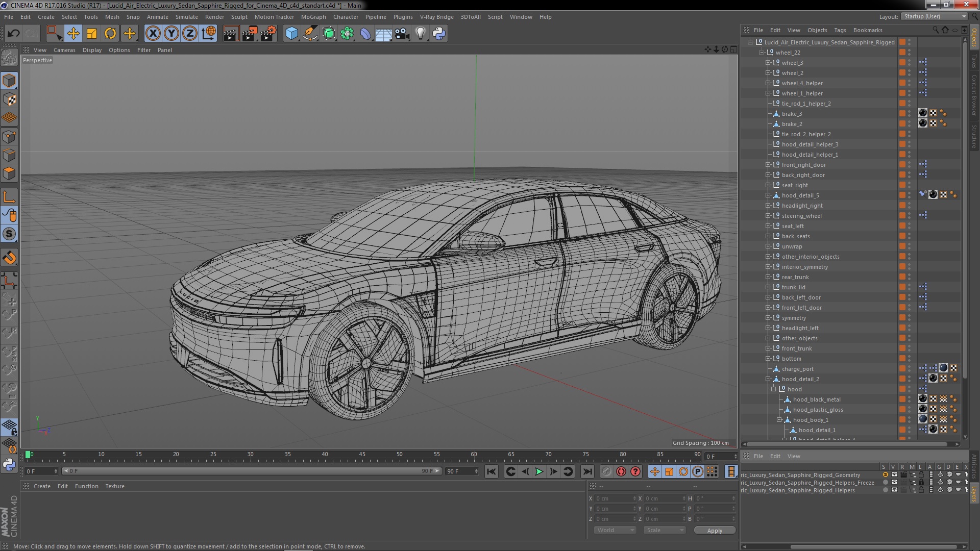Open the Layout Startup dropdown

click(934, 16)
